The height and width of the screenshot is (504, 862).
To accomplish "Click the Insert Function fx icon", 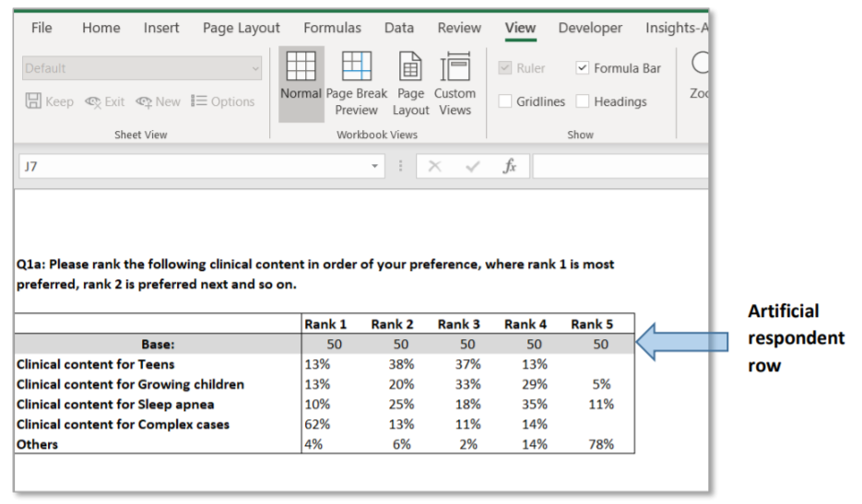I will [x=509, y=167].
